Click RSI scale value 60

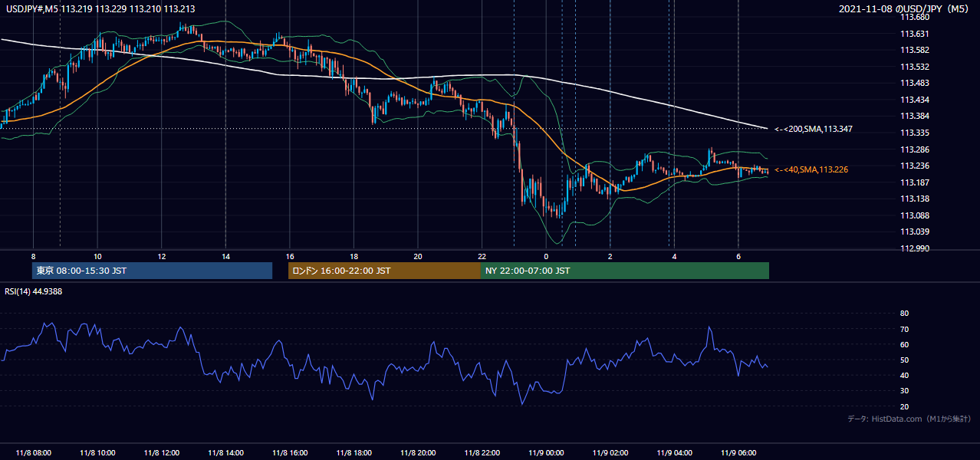click(904, 344)
